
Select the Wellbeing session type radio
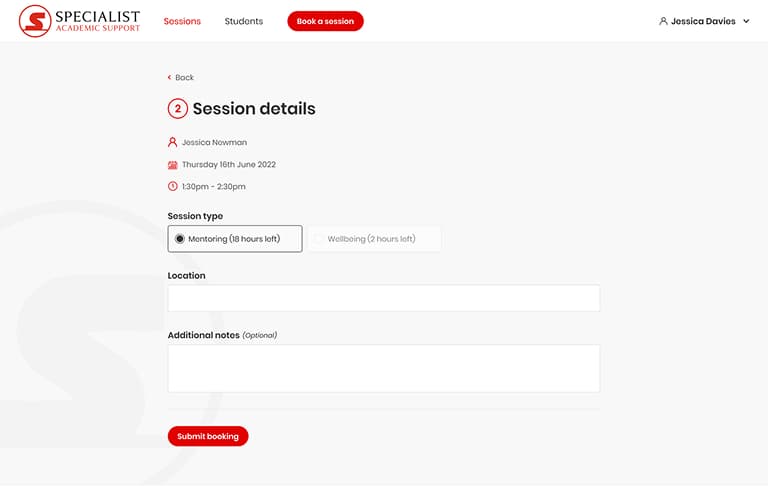coord(319,239)
